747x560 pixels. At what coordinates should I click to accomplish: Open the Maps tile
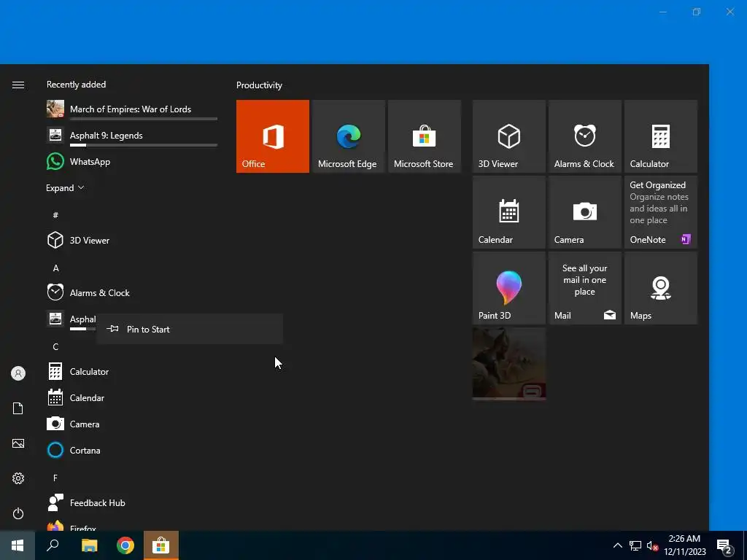(x=661, y=288)
